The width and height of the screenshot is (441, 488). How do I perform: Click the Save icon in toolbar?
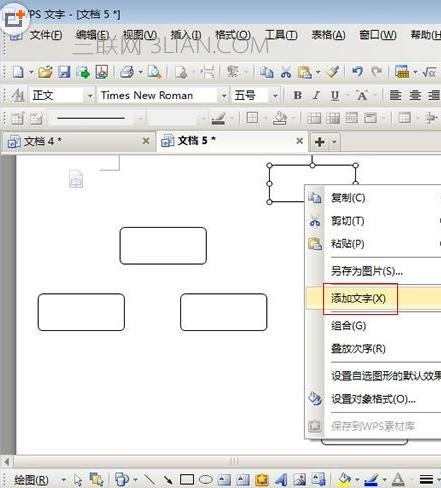point(64,72)
